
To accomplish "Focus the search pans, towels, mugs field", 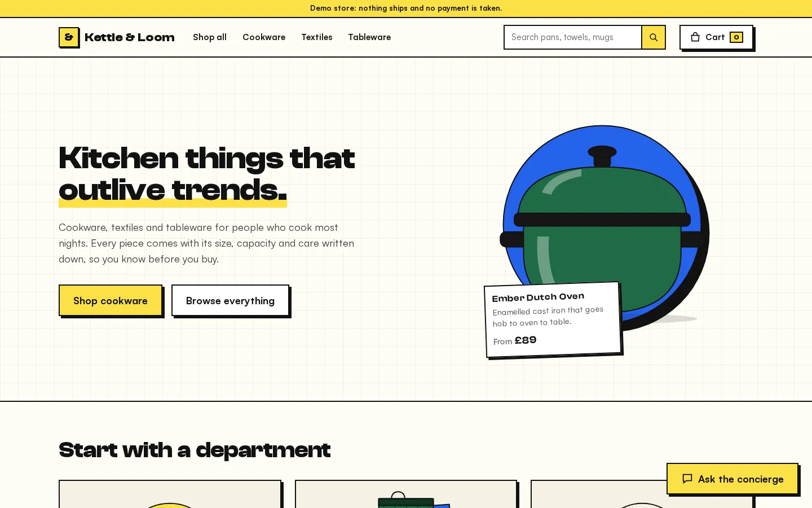I will (573, 37).
